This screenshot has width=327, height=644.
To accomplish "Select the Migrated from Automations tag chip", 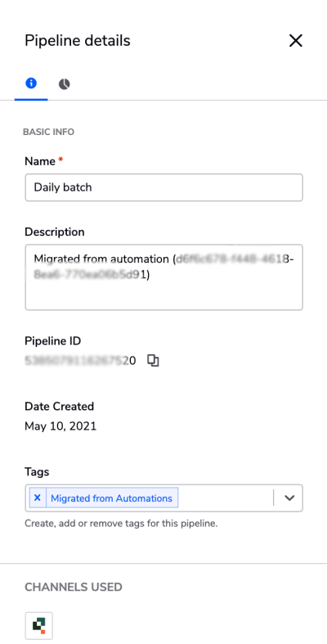I will pyautogui.click(x=112, y=498).
